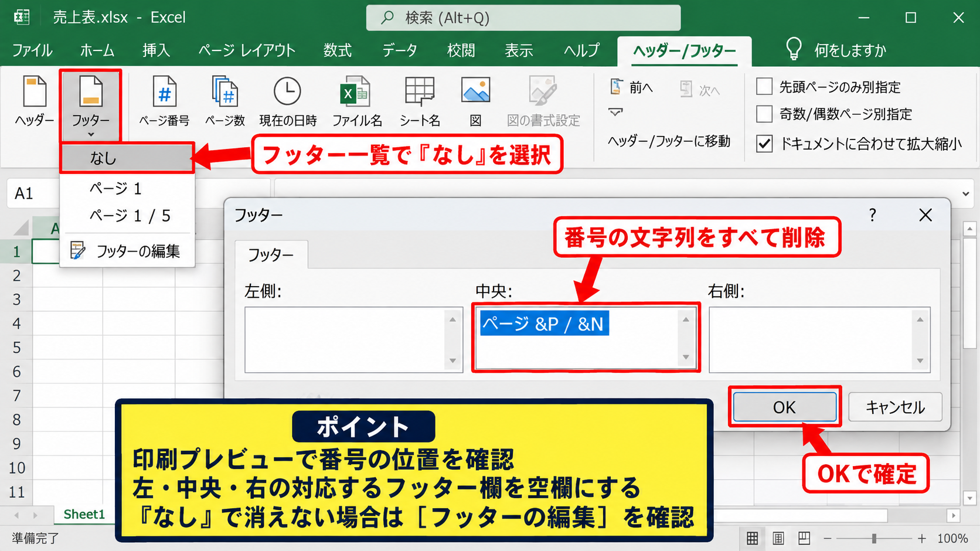Insert File Name (ファイル名) element
The width and height of the screenshot is (980, 551).
pos(356,101)
